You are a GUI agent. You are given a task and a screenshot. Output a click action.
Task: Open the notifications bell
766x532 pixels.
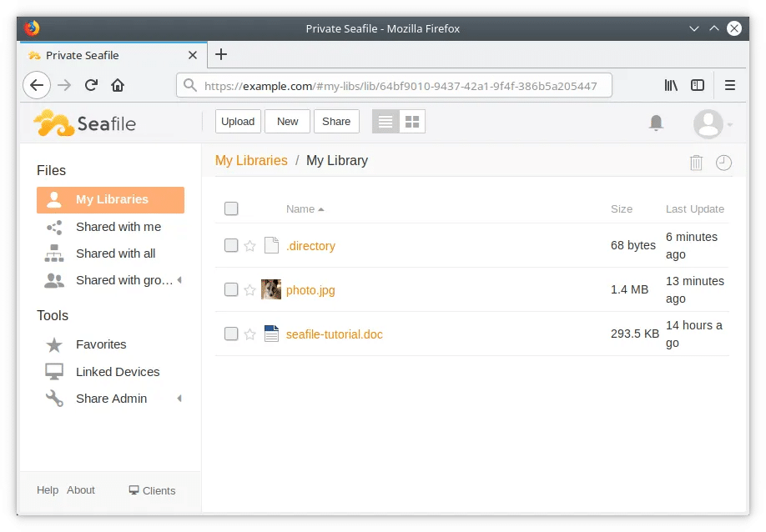click(x=657, y=123)
